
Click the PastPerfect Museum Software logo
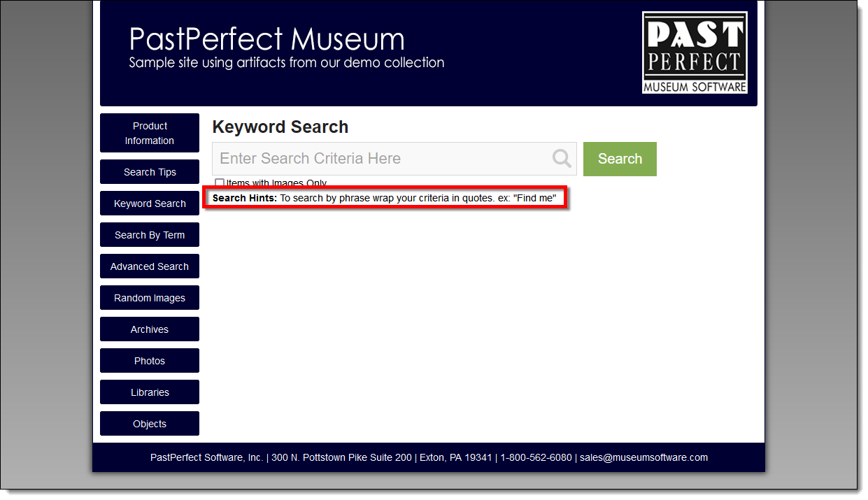695,52
